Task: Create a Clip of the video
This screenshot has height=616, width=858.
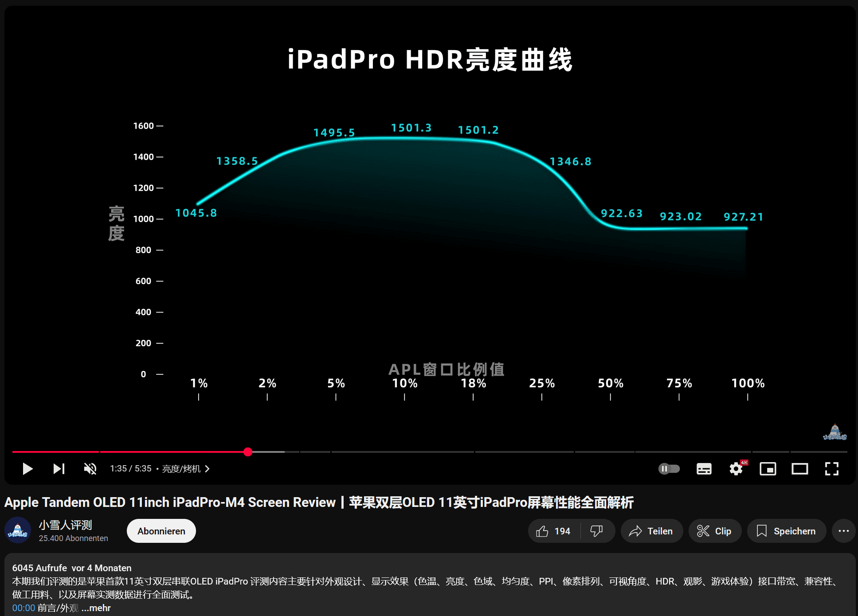Action: (715, 531)
